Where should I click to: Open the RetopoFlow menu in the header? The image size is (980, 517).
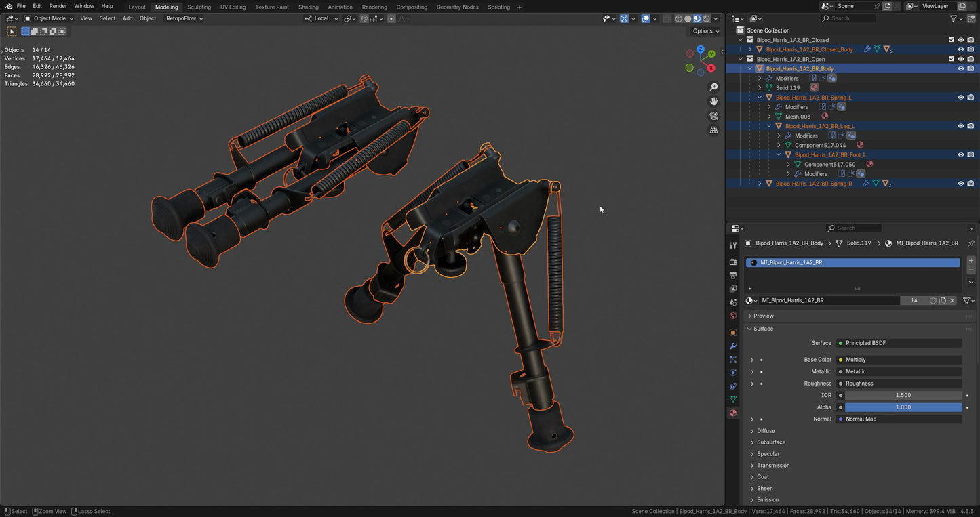[182, 18]
